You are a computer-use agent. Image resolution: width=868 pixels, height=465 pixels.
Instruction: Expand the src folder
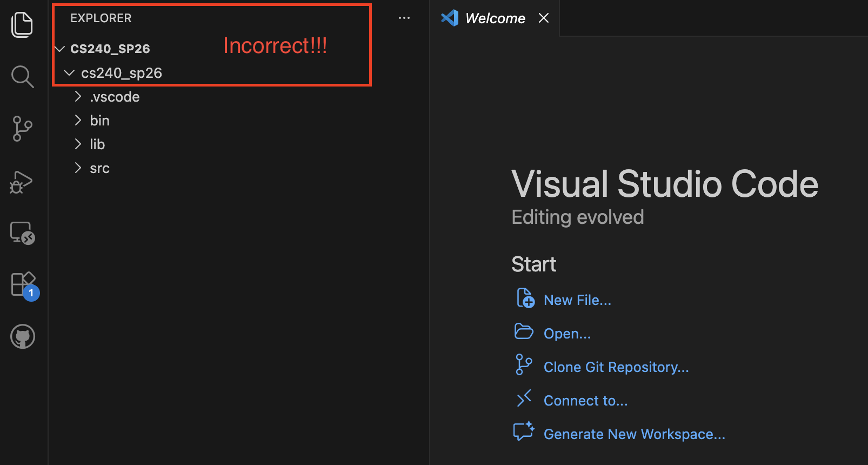click(x=99, y=168)
